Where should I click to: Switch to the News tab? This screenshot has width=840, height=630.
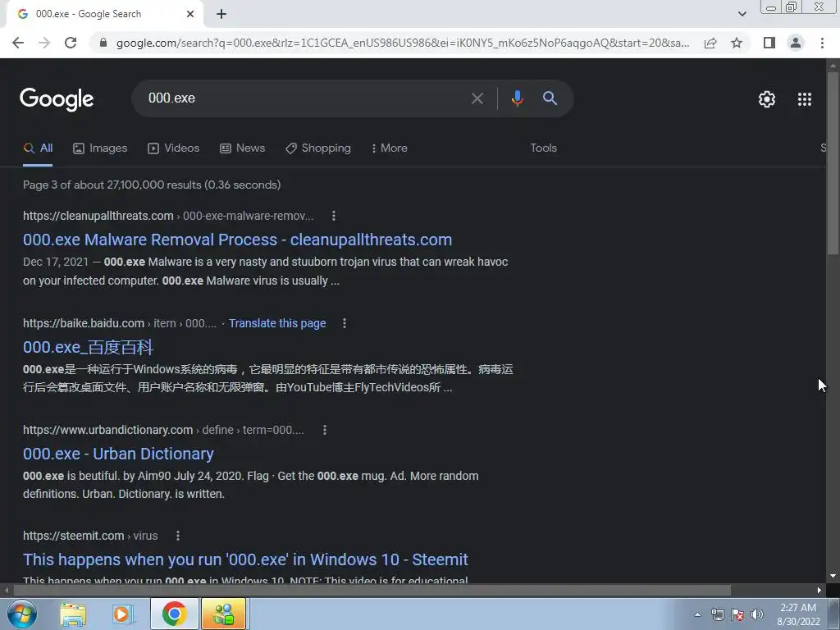tap(243, 148)
